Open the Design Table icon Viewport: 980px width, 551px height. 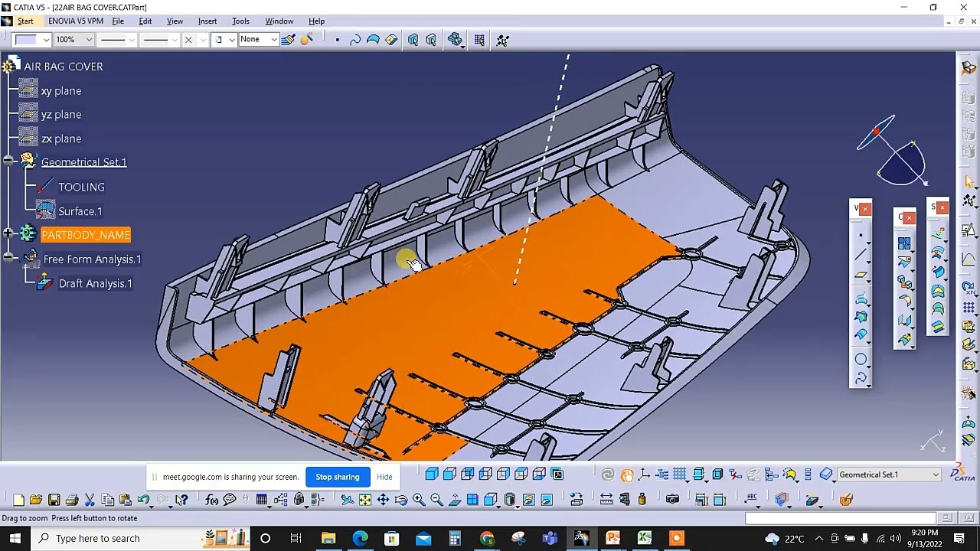[x=262, y=500]
